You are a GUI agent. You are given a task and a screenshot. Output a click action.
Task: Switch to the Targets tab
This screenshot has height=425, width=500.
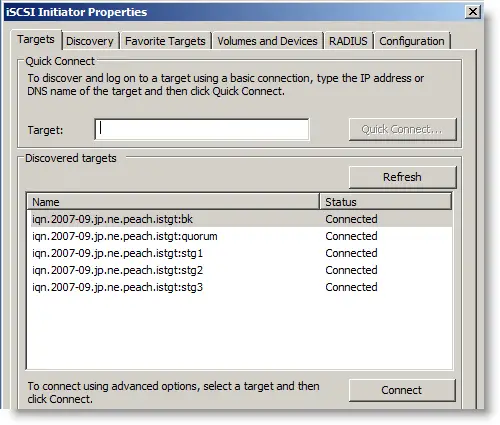coord(36,40)
